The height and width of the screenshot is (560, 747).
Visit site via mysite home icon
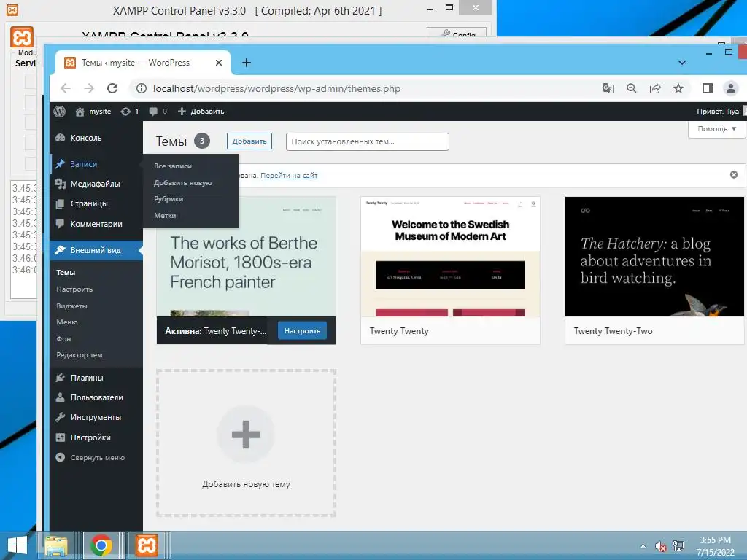coord(93,112)
